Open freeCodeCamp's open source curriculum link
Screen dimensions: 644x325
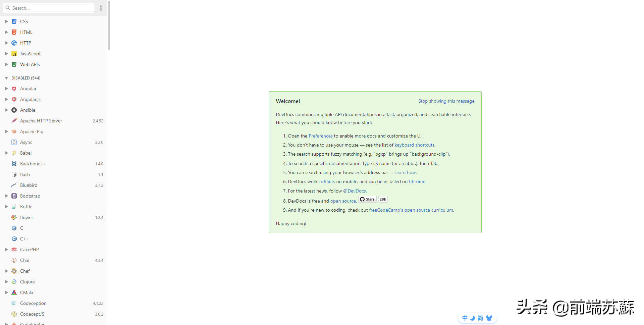click(x=411, y=210)
